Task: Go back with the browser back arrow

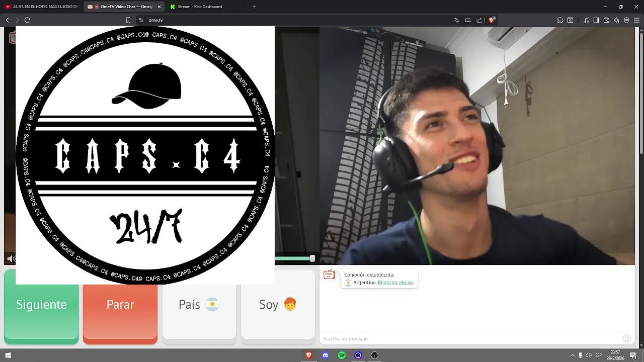Action: tap(8, 20)
